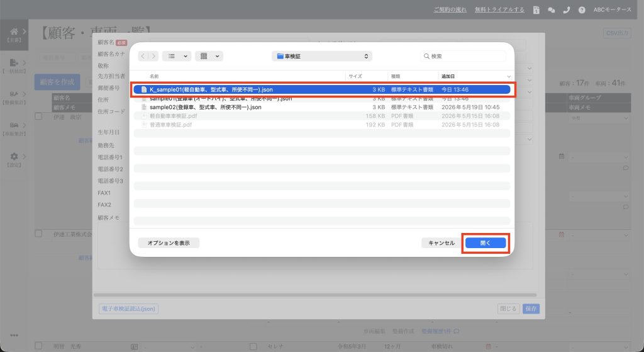Click キャンセル button in file dialog
Viewport: 644px width, 352px height.
tap(441, 243)
